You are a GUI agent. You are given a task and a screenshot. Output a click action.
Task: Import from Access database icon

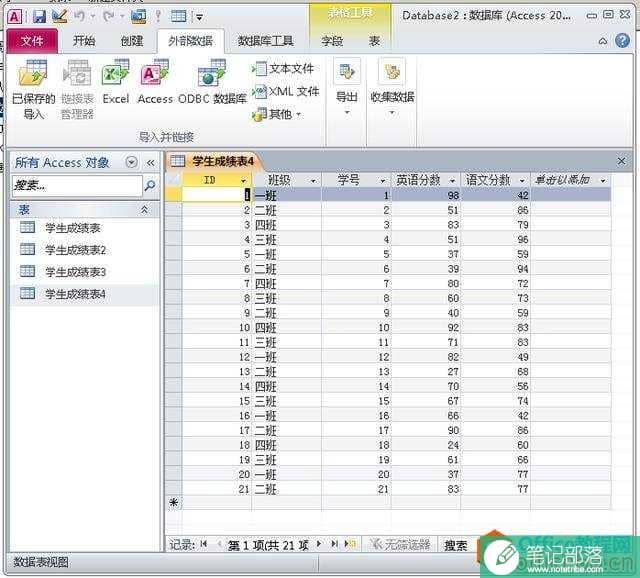click(x=155, y=82)
